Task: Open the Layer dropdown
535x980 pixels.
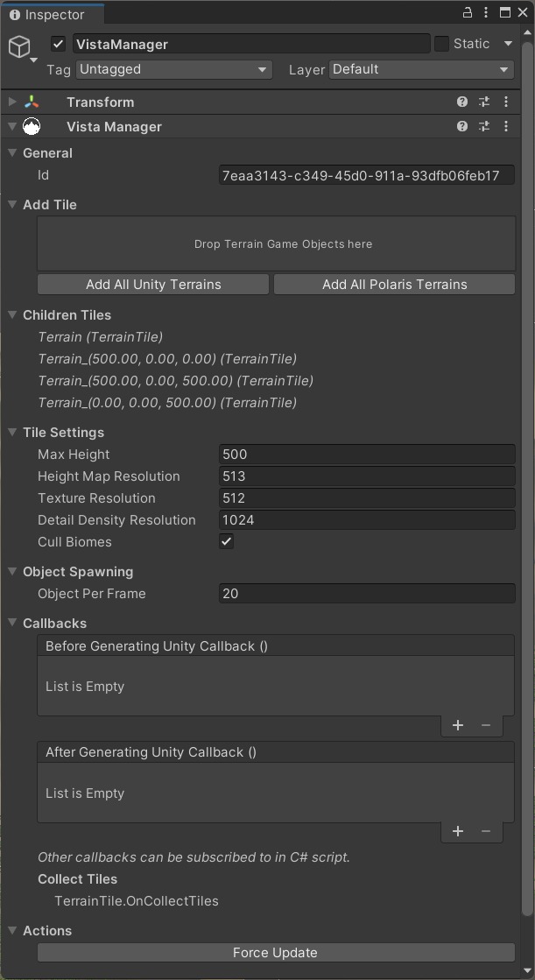Action: [421, 69]
